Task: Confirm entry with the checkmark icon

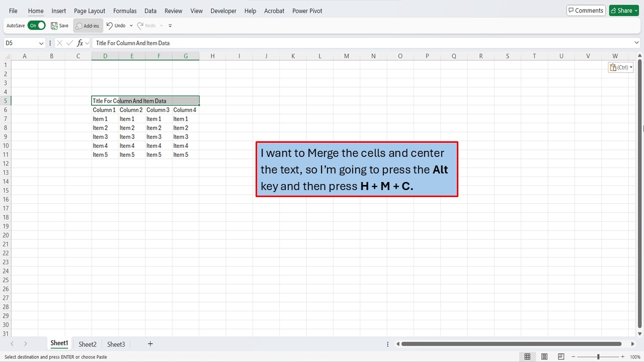Action: (69, 43)
